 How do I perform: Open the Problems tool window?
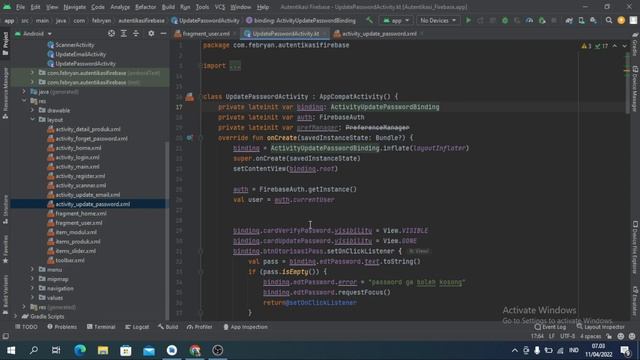(62, 327)
